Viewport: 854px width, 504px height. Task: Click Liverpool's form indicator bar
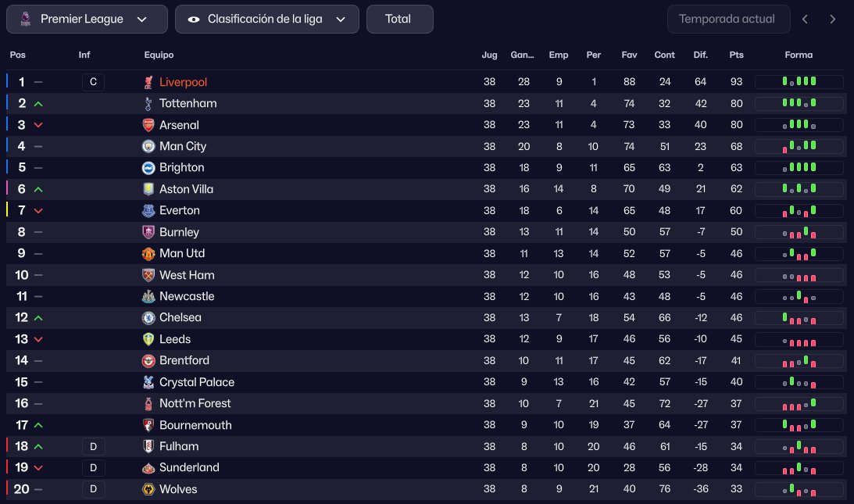pos(799,82)
